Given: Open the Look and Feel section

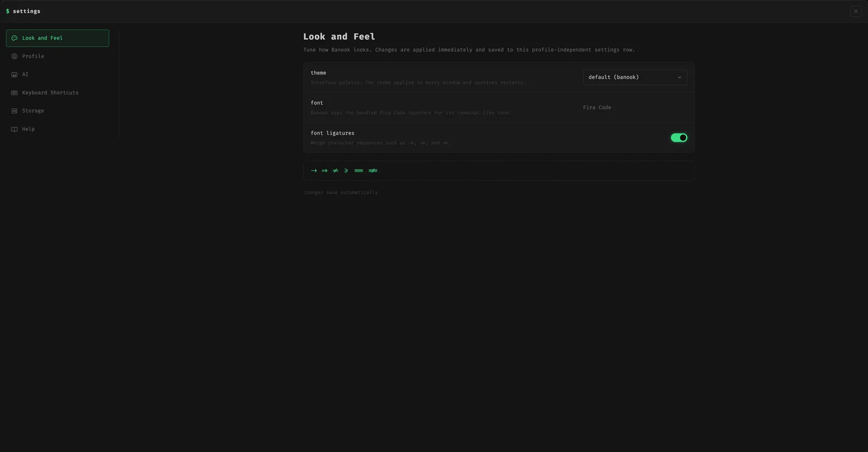Looking at the screenshot, I should (58, 38).
